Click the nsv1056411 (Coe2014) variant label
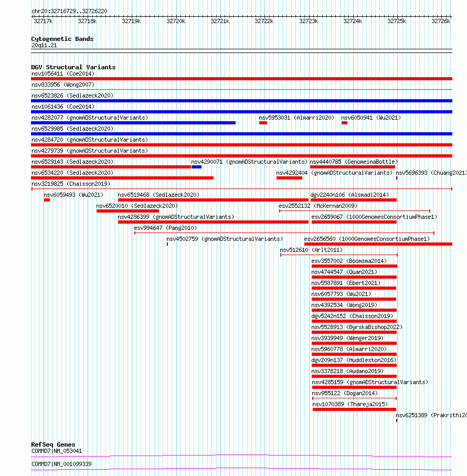The image size is (467, 476). pos(63,74)
